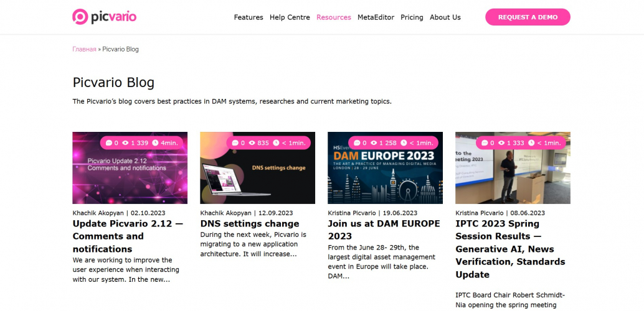The height and width of the screenshot is (311, 644).
Task: Click the 1 339 views count
Action: tap(140, 143)
